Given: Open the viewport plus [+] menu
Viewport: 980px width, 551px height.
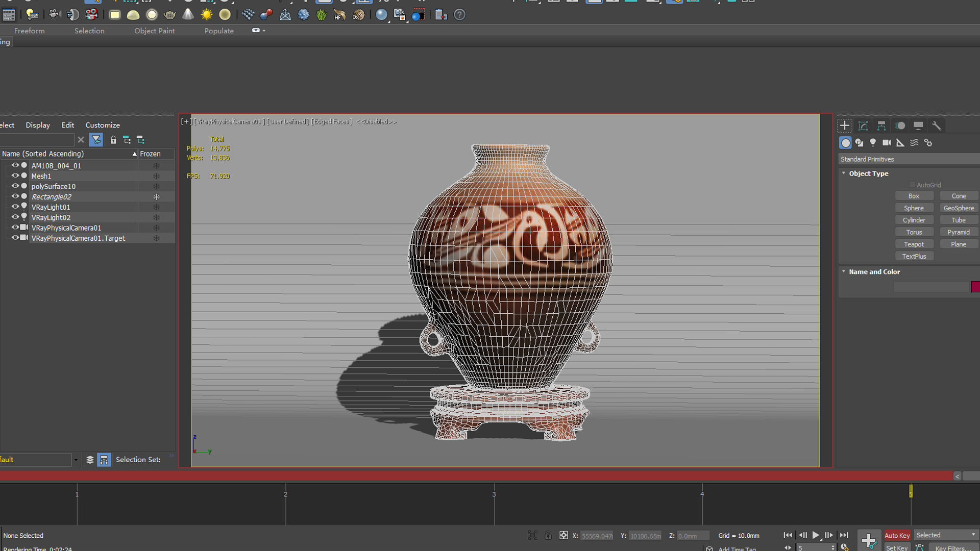Looking at the screenshot, I should [x=186, y=121].
